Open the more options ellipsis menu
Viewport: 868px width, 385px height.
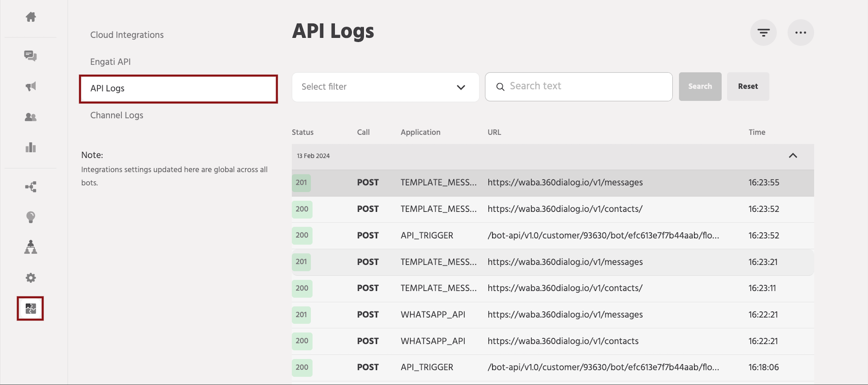click(801, 32)
